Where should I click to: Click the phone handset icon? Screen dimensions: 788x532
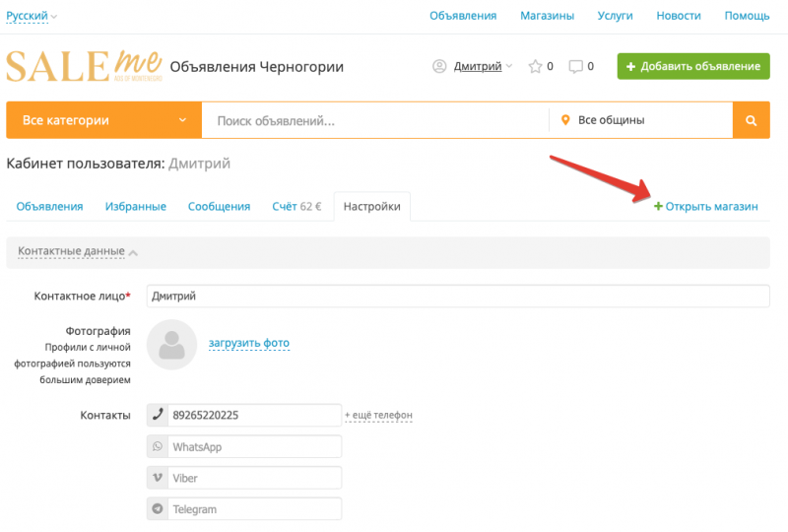click(157, 415)
